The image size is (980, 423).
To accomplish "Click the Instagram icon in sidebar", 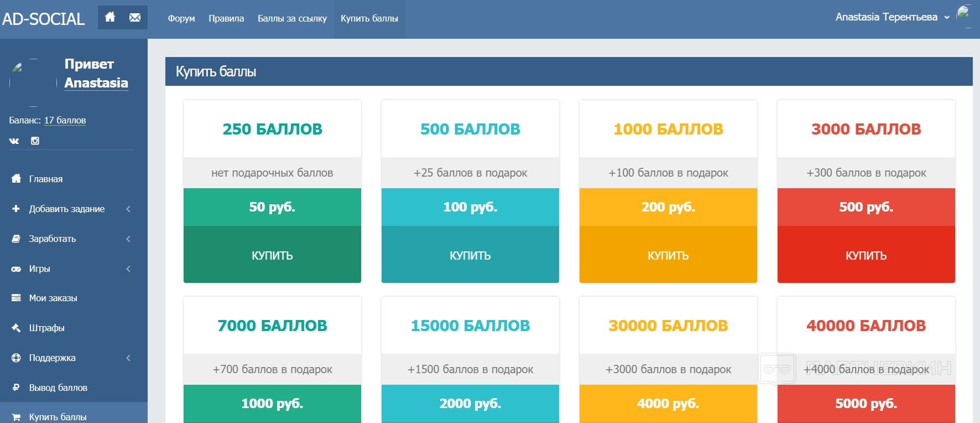I will (35, 141).
